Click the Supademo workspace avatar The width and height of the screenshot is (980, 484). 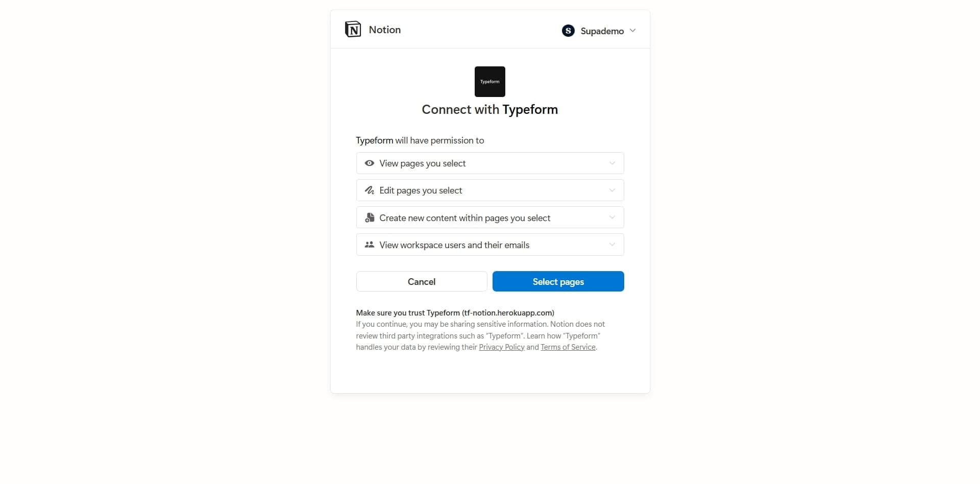tap(568, 30)
